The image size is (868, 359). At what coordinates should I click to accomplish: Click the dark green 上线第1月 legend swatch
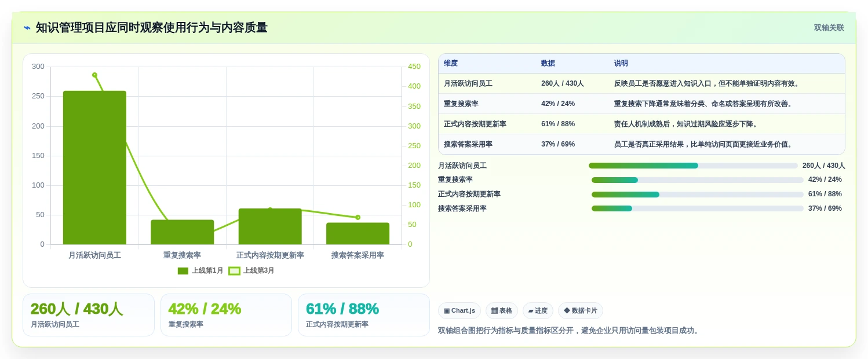(x=183, y=271)
